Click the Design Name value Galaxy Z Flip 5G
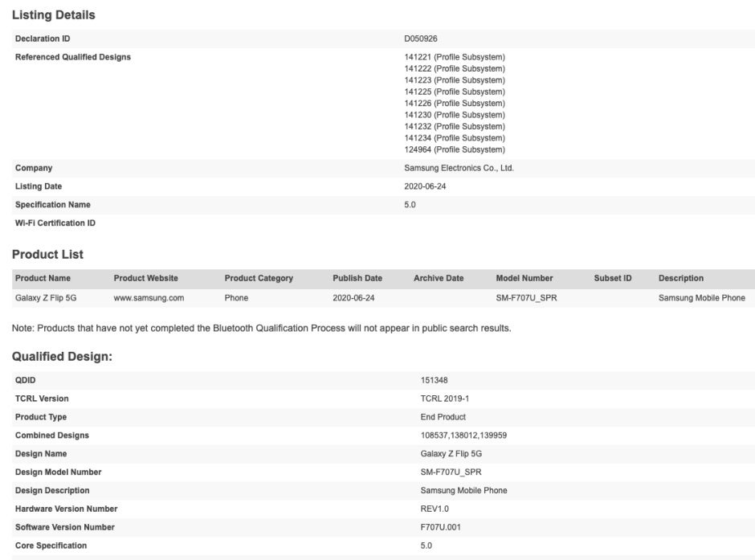 point(451,454)
